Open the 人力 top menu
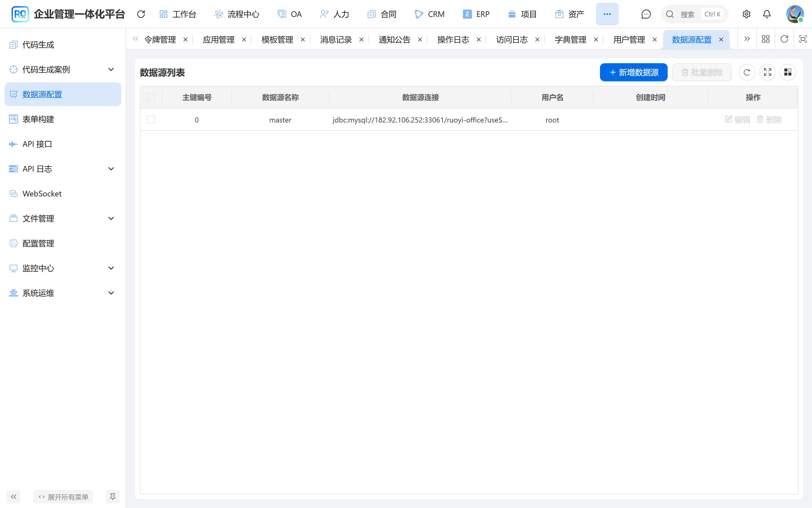Viewport: 812px width, 508px height. [335, 14]
